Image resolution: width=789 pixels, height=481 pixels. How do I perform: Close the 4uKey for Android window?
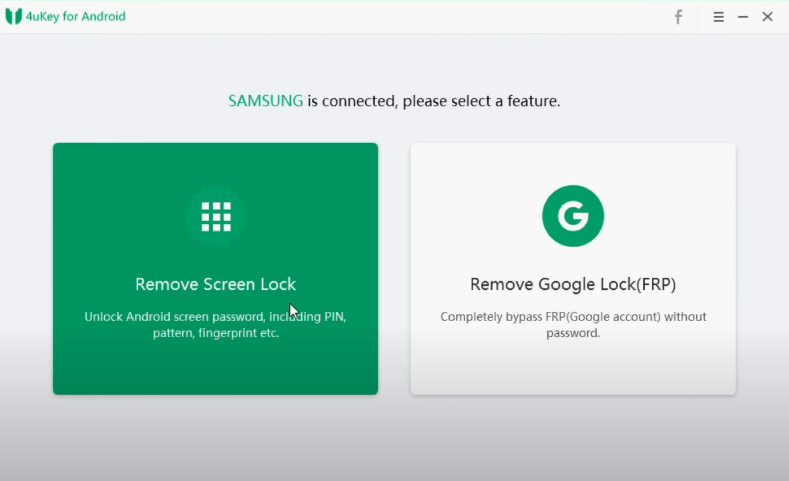(767, 17)
